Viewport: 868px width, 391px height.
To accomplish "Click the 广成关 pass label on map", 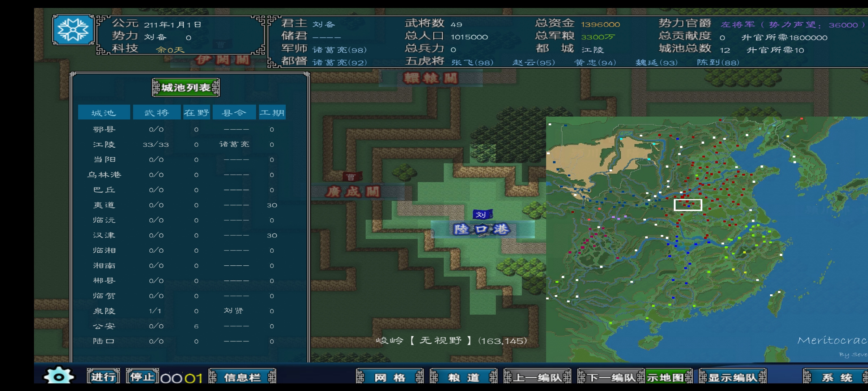I will coord(353,191).
